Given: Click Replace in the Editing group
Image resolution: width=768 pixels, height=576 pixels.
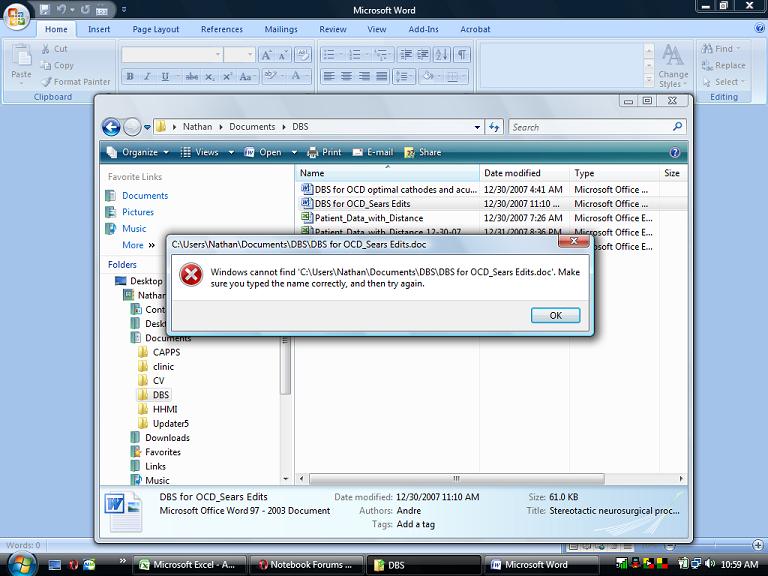Looking at the screenshot, I should tap(723, 65).
